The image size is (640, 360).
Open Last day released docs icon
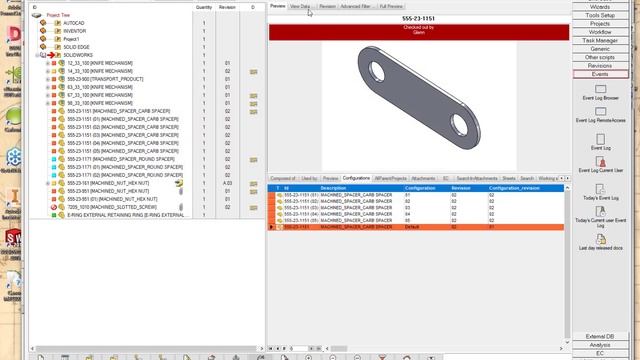(x=600, y=239)
